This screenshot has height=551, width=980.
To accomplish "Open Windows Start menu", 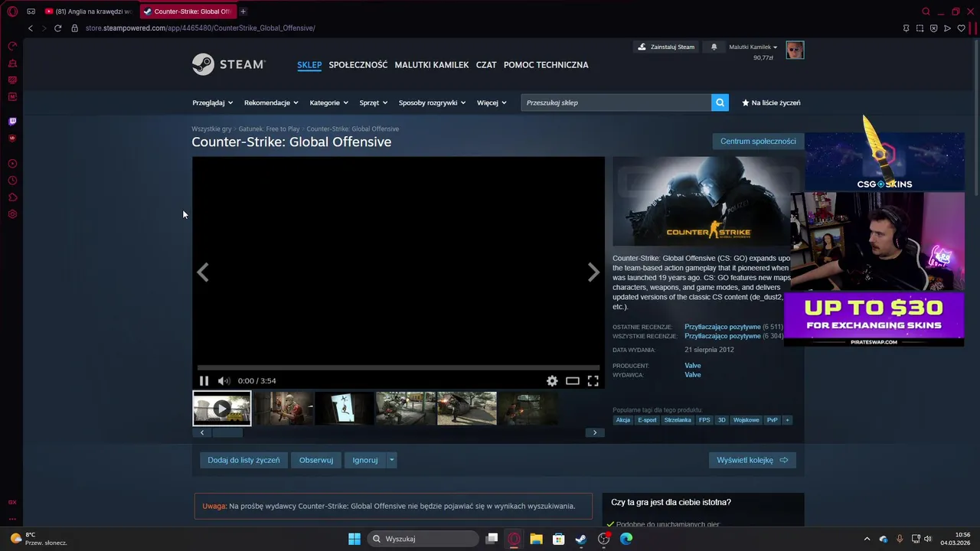I will pyautogui.click(x=354, y=539).
